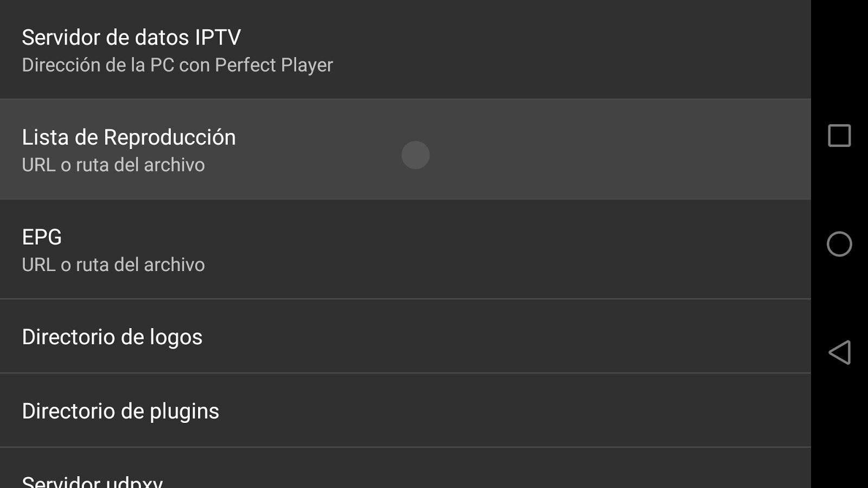Click the URL o ruta del archivo subtitle under EPG

coord(113,265)
